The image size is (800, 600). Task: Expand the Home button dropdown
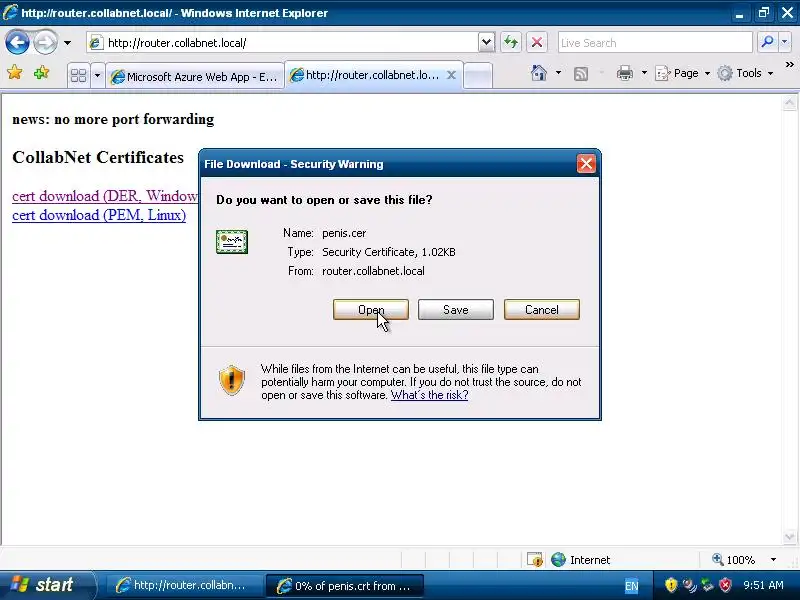coord(559,73)
